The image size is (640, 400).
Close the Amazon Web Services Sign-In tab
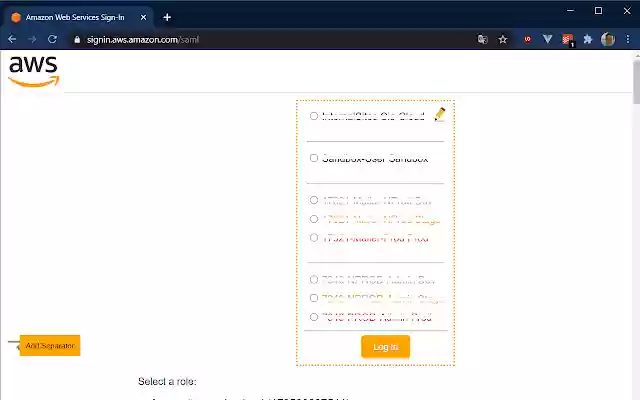(x=143, y=17)
